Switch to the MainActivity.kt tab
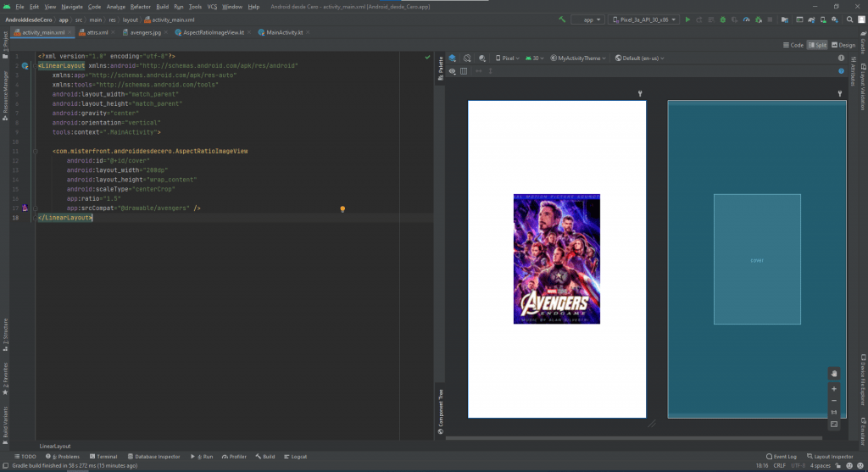 (284, 33)
